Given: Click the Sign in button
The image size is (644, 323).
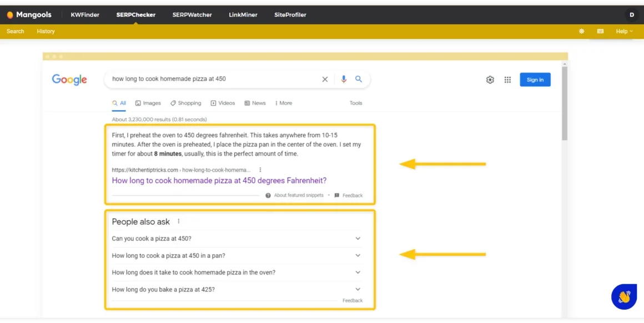Looking at the screenshot, I should [535, 80].
